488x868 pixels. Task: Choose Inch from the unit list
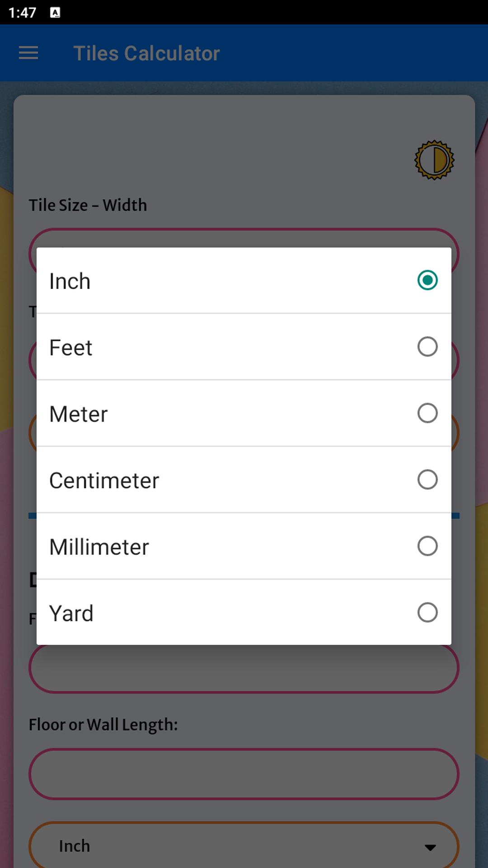coord(244,280)
